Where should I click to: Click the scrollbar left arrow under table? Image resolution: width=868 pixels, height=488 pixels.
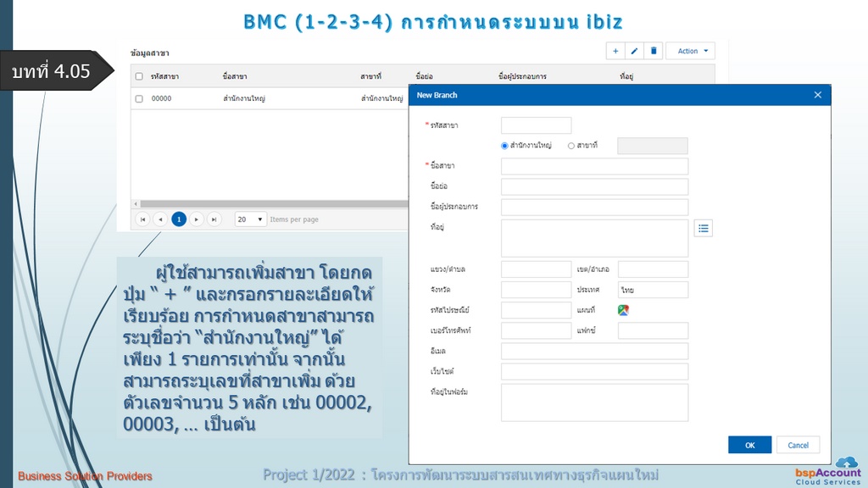pos(136,204)
